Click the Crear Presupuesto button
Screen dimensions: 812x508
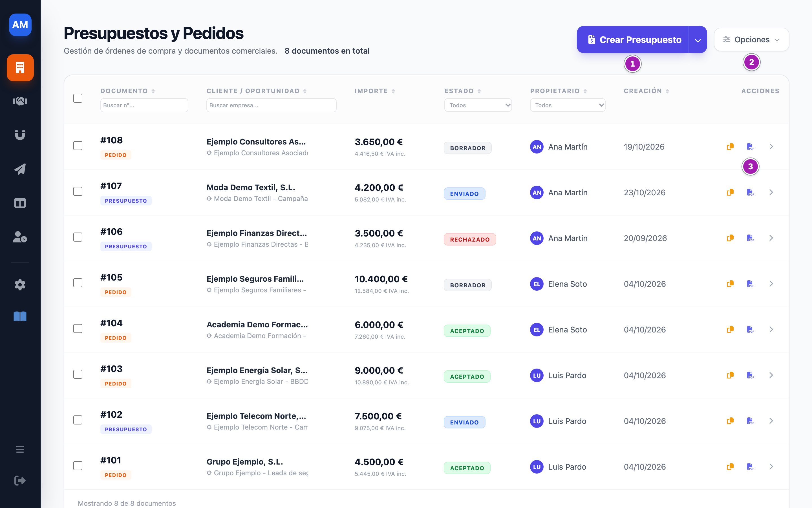tap(633, 40)
